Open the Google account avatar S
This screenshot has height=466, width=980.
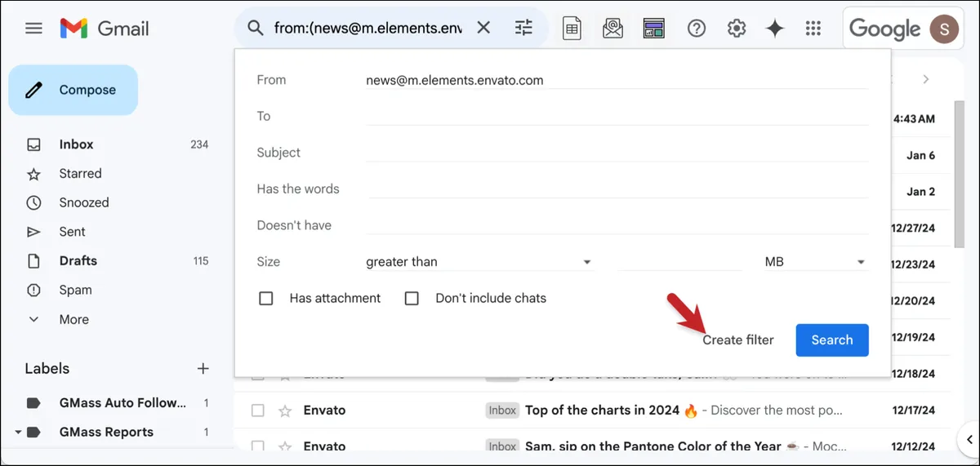click(945, 29)
